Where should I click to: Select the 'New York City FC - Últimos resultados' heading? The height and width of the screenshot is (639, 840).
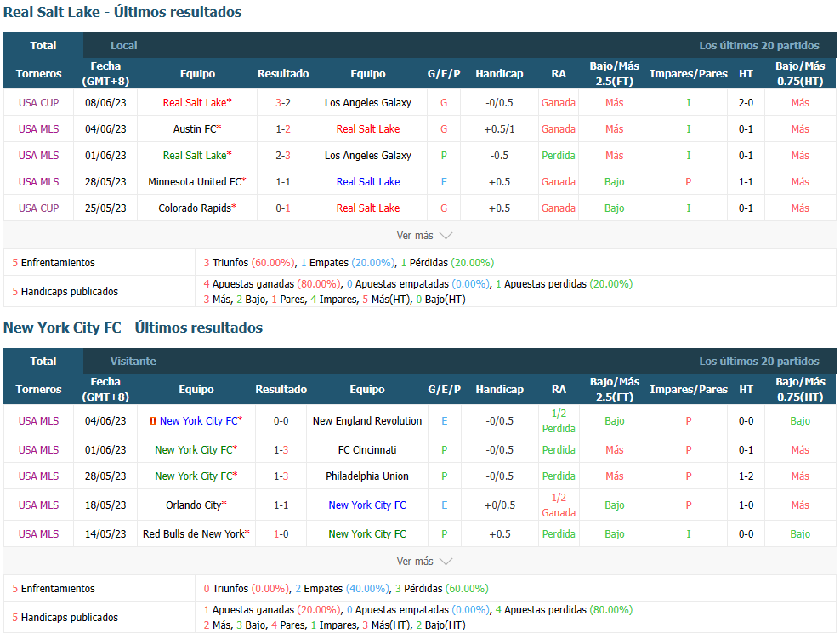[x=133, y=328]
